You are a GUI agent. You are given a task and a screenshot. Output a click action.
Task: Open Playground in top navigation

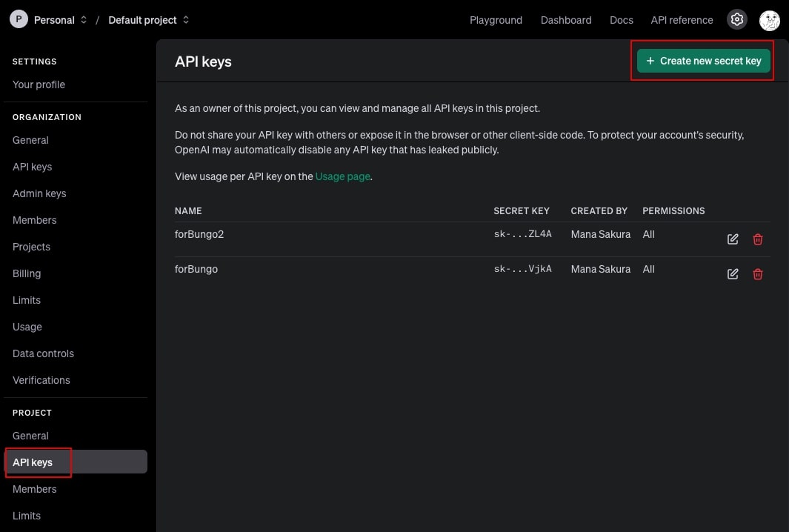[496, 20]
